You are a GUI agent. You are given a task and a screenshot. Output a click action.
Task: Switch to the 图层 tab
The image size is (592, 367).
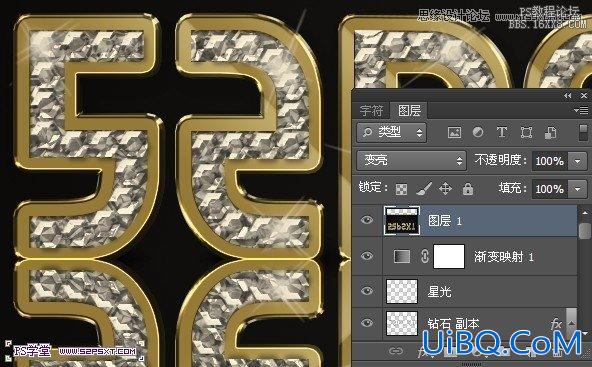pos(409,110)
